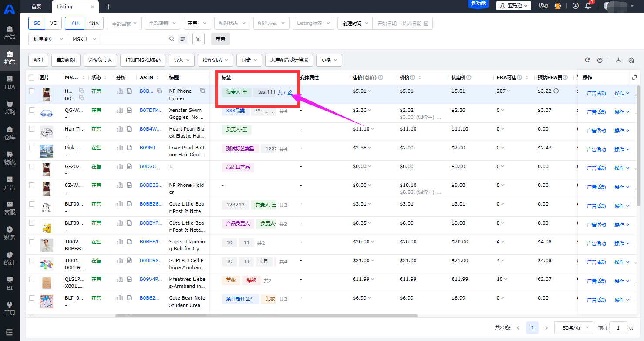The width and height of the screenshot is (644, 341).
Task: Open the download center icon in header
Action: (576, 6)
